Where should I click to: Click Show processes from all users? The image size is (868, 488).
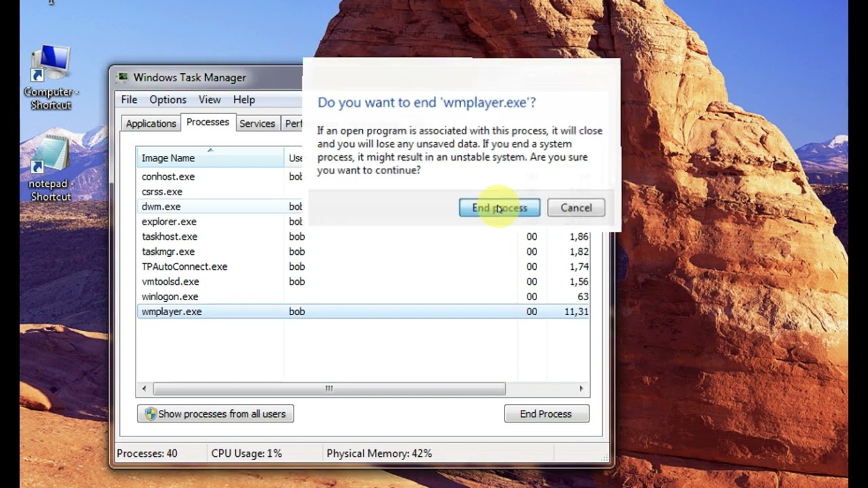click(x=216, y=413)
